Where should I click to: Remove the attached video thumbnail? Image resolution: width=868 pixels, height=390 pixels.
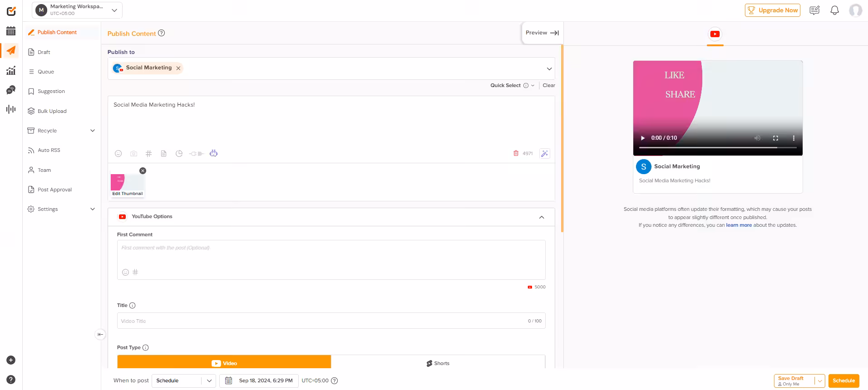click(x=143, y=171)
